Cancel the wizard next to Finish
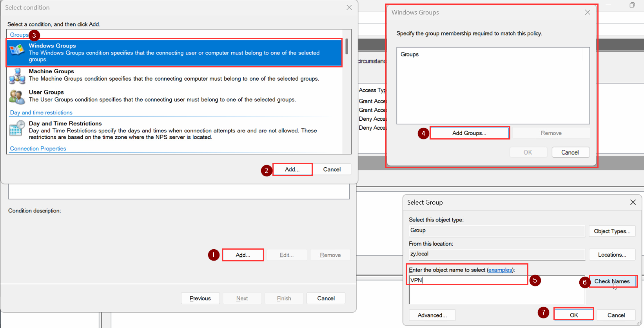 pos(326,298)
